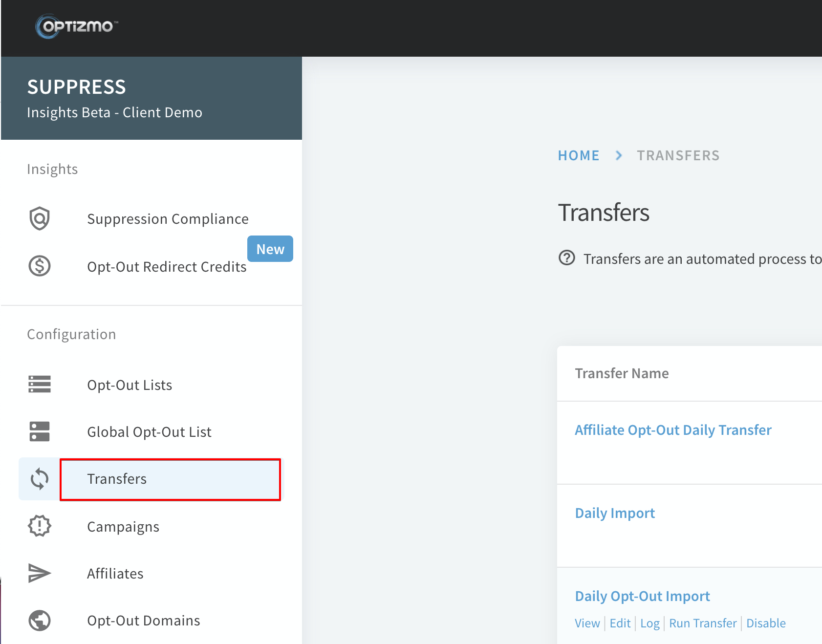Click the Opt-Out Redirect Credits dollar icon
This screenshot has width=822, height=644.
tap(40, 266)
